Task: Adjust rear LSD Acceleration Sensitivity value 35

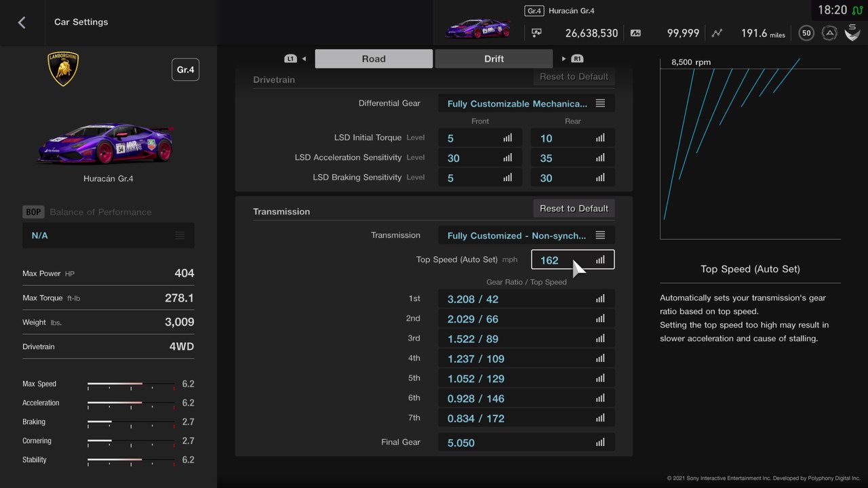Action: tap(573, 158)
